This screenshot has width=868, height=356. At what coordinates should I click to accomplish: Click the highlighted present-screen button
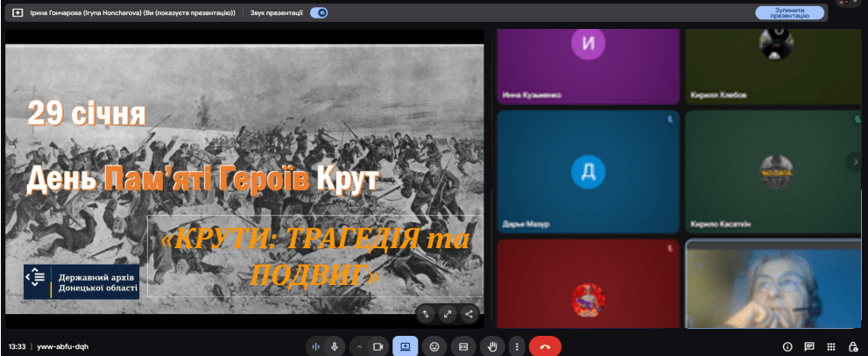click(x=406, y=346)
